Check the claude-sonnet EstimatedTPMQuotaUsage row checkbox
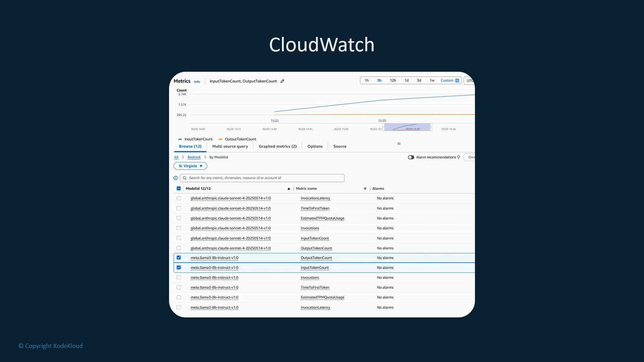The image size is (644, 362). [x=179, y=218]
